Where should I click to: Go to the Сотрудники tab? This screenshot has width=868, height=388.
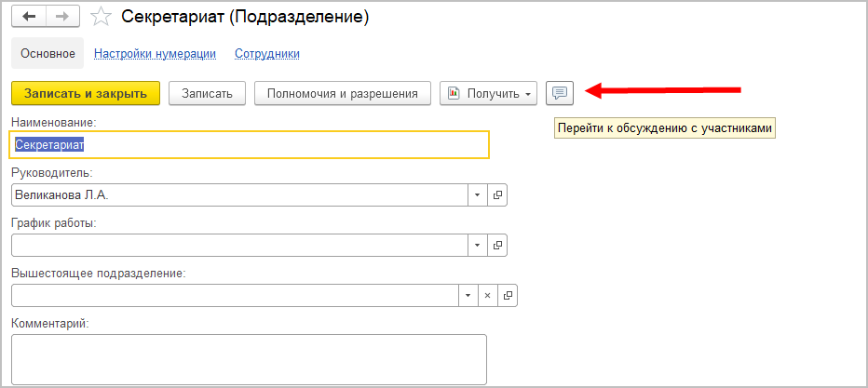coord(267,54)
